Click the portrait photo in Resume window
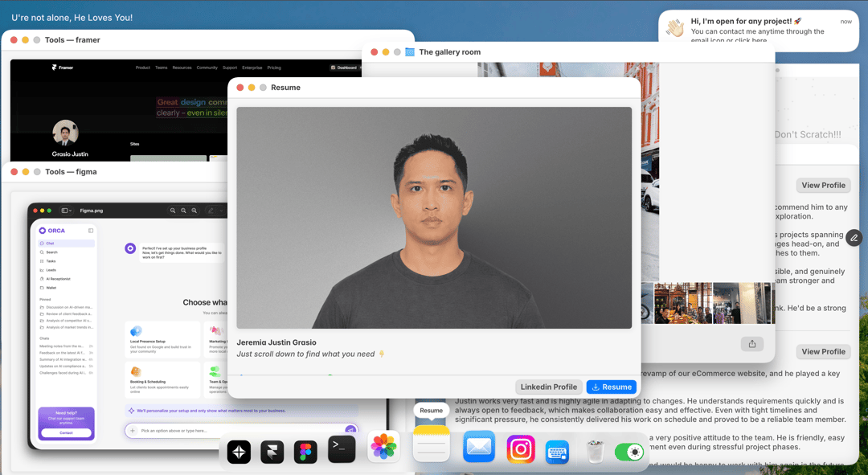The width and height of the screenshot is (868, 475). pos(434,218)
